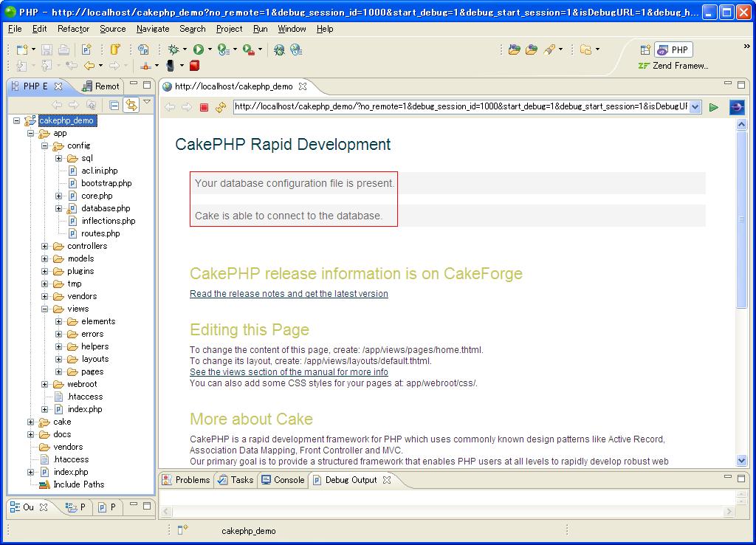This screenshot has height=545, width=756.
Task: Expand the sql folder
Action: (x=59, y=158)
